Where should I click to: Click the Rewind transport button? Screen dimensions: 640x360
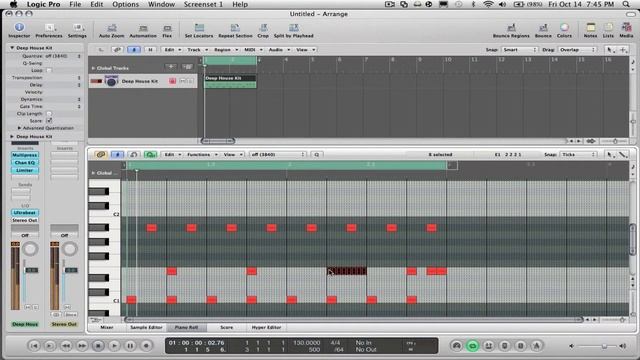tap(66, 346)
